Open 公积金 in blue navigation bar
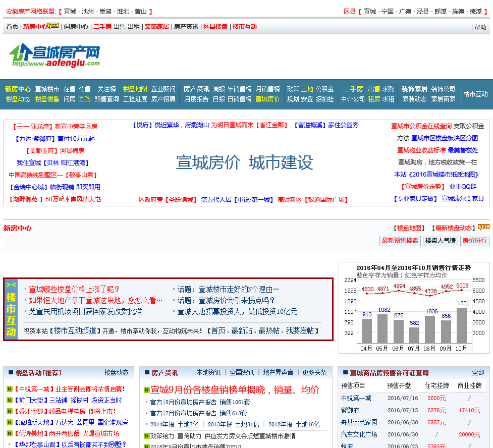 [324, 89]
